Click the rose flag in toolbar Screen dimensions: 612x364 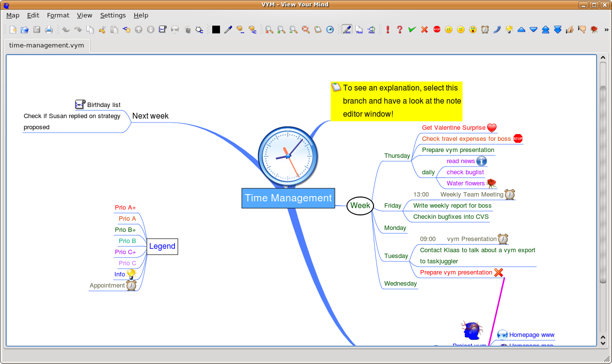[594, 30]
